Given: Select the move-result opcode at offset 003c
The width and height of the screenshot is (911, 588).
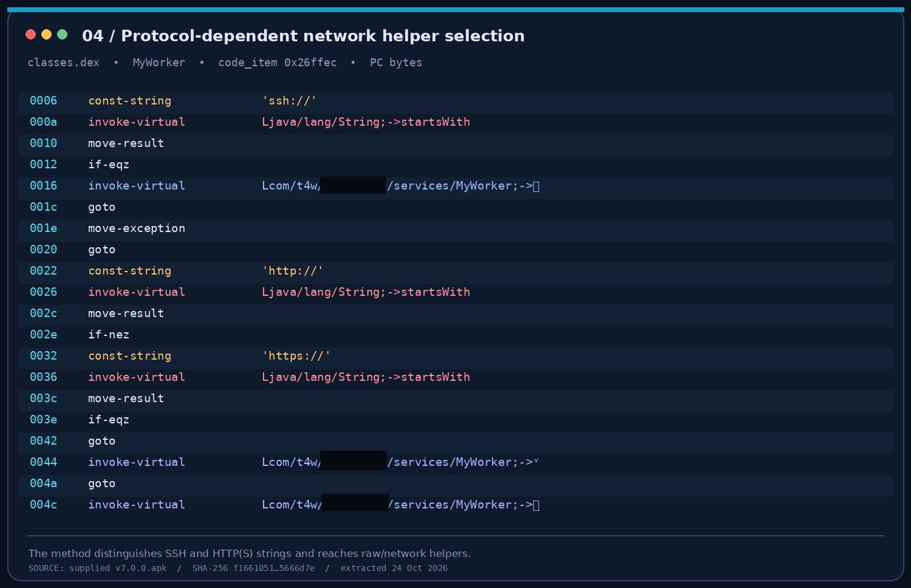Looking at the screenshot, I should click(126, 398).
